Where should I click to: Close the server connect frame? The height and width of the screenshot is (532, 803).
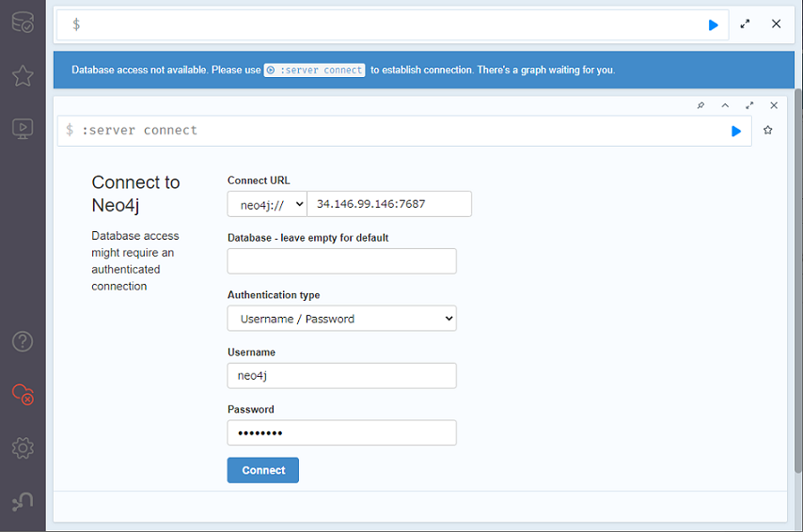774,105
